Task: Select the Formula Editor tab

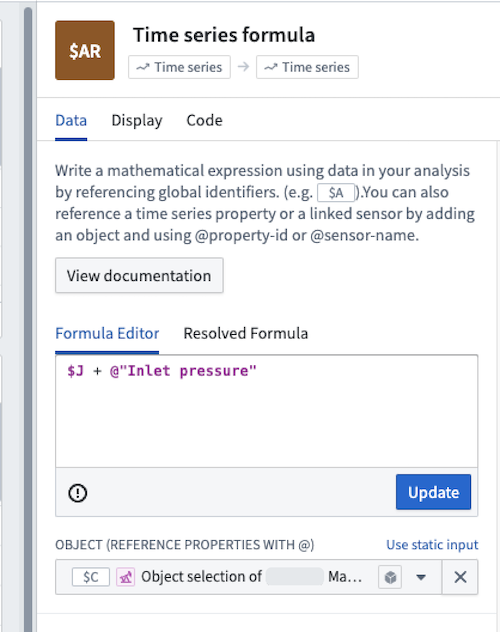Action: tap(107, 333)
